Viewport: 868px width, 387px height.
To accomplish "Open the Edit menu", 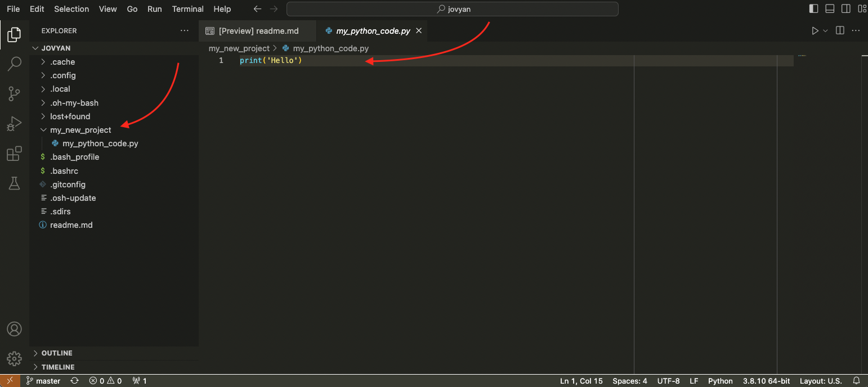I will tap(37, 9).
